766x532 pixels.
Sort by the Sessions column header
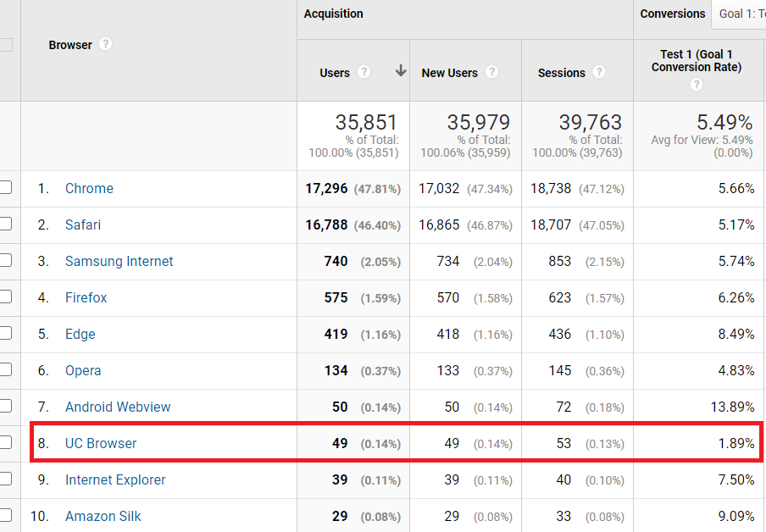click(561, 73)
